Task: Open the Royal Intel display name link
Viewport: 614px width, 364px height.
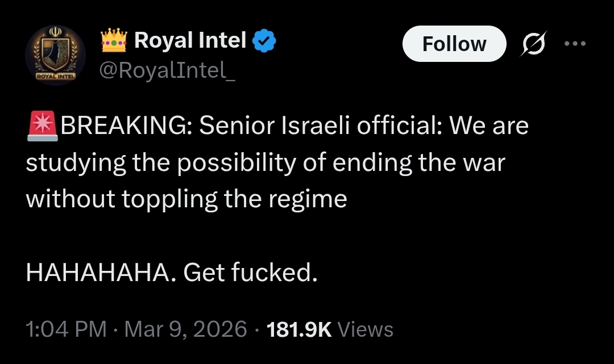Action: coord(190,40)
